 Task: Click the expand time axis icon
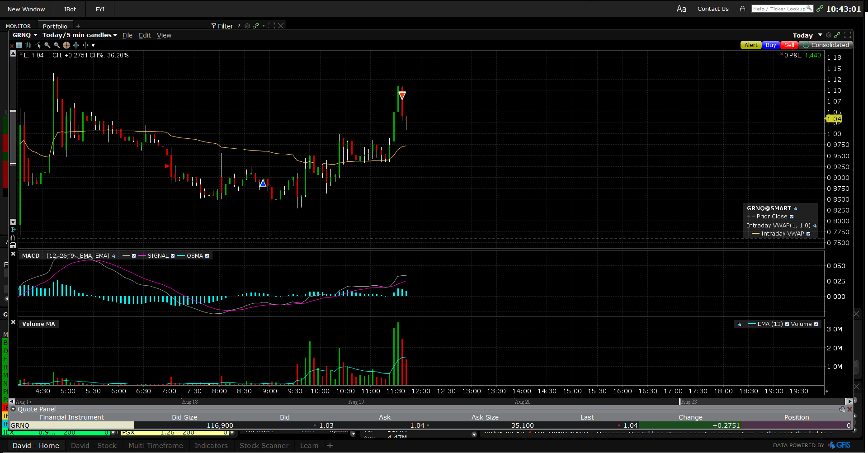coord(76,45)
